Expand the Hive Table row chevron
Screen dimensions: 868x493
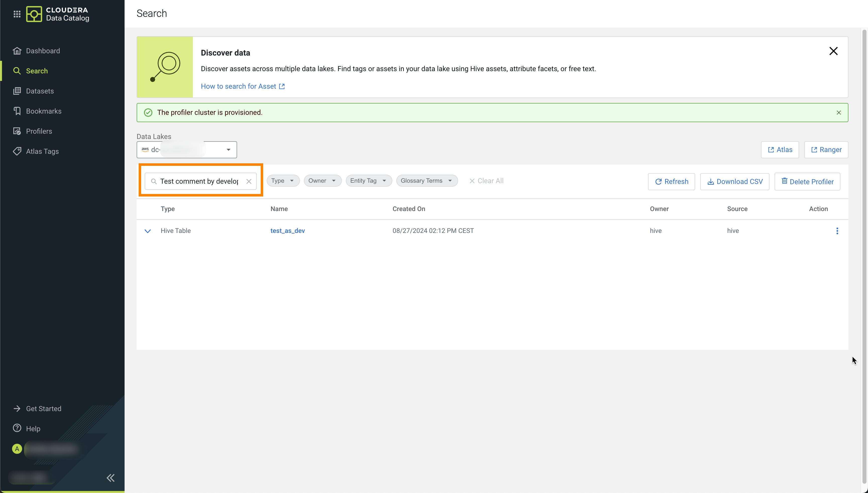click(147, 231)
